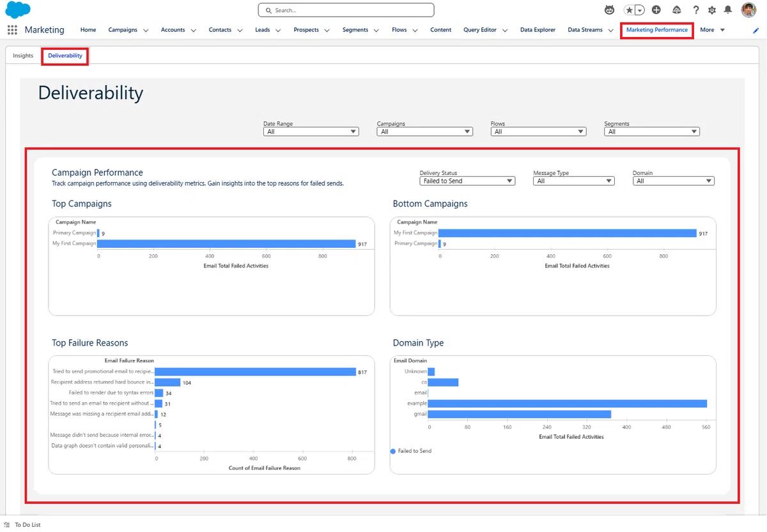Viewport: 767px width, 532px height.
Task: Open the Segments filter dropdown
Action: [652, 132]
